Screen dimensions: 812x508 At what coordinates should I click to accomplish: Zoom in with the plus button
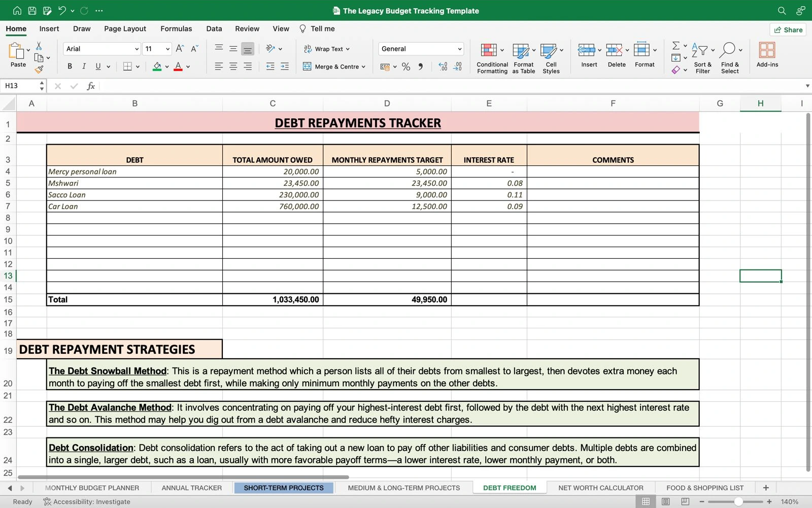pyautogui.click(x=769, y=502)
